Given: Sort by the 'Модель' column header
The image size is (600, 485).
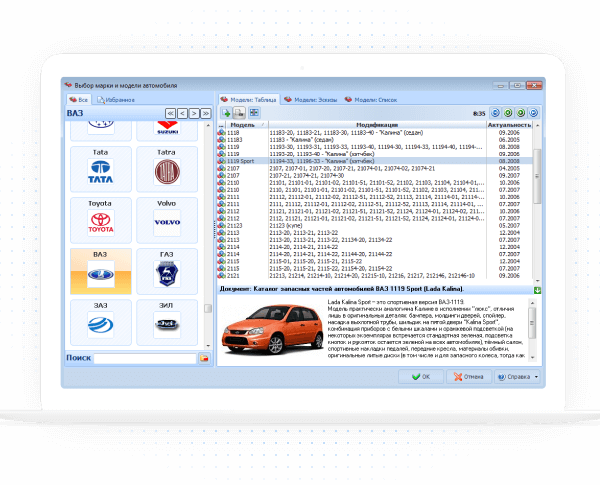Looking at the screenshot, I should point(247,125).
